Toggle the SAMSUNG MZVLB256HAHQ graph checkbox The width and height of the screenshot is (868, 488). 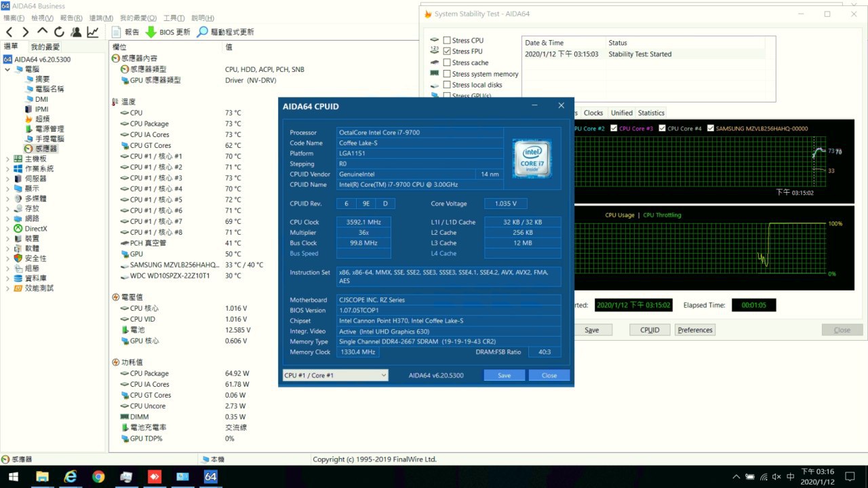point(711,128)
